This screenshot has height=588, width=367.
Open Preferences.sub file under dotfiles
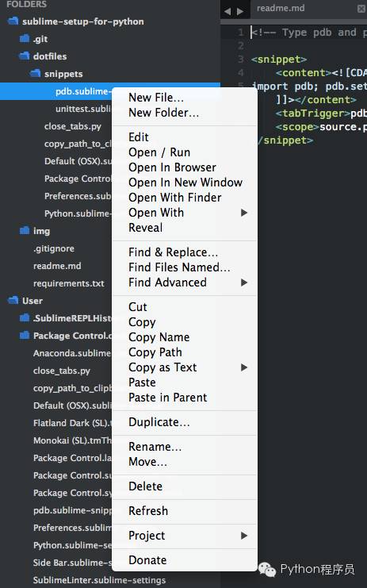click(x=78, y=196)
